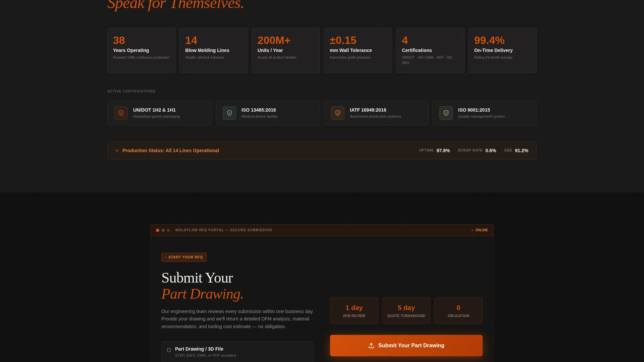Screen dimensions: 644x362
Task: Click 'Rolling 24-month average' text
Action: 493,57
